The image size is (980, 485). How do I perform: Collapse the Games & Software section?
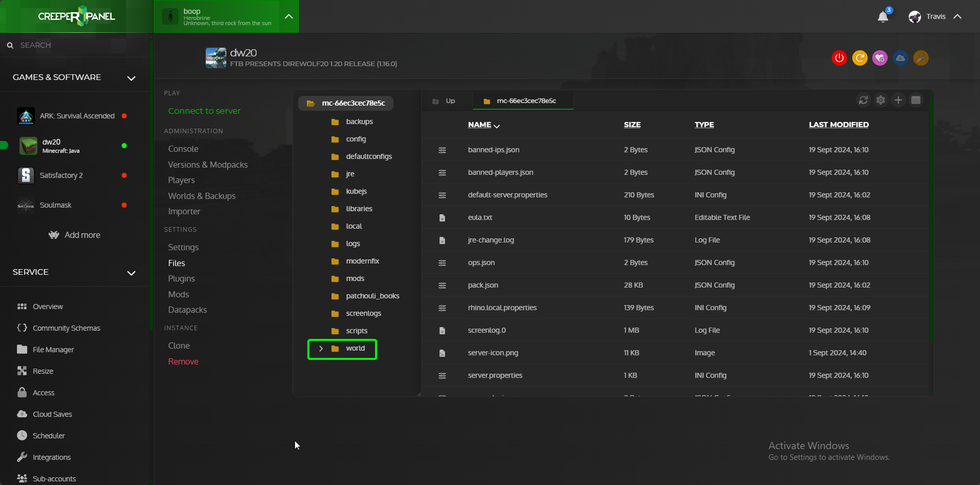pos(131,78)
